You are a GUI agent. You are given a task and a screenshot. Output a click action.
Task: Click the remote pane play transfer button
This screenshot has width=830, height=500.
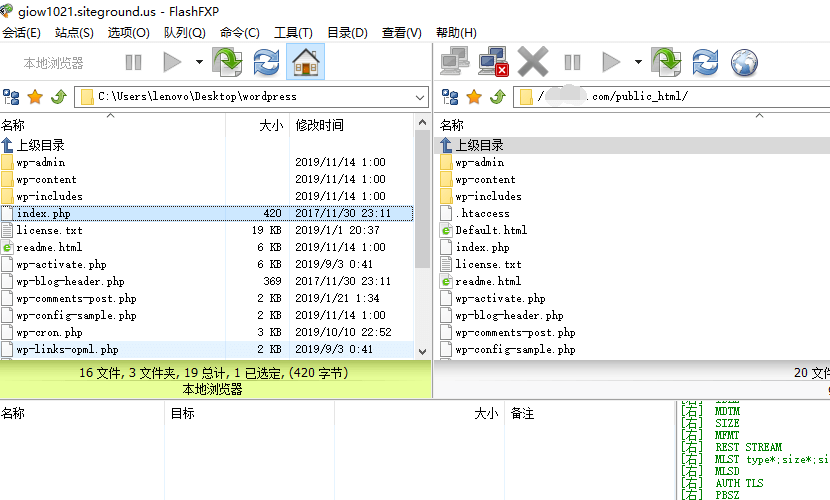[x=611, y=62]
